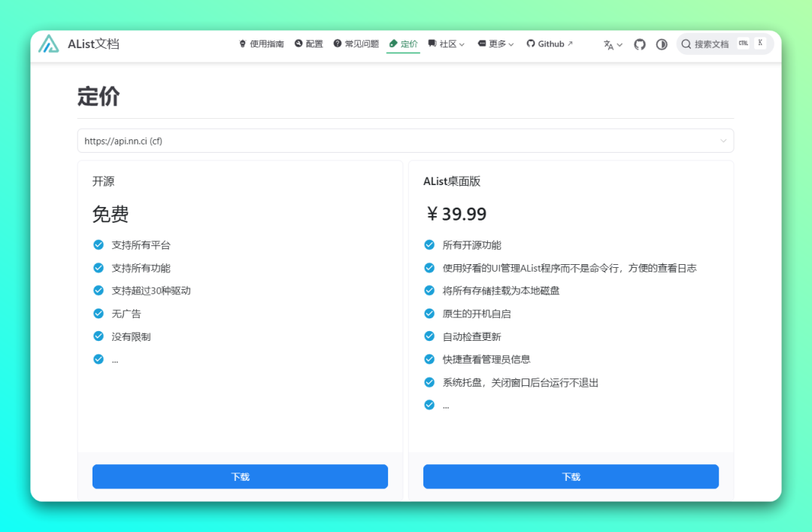Click the 无广告 feature text
This screenshot has height=532, width=812.
coord(126,314)
